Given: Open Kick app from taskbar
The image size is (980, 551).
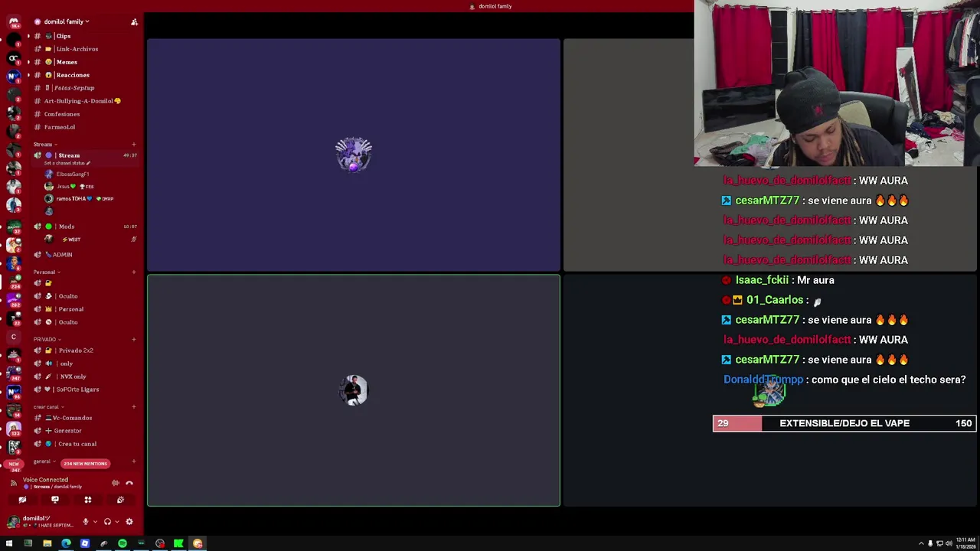Looking at the screenshot, I should coord(178,543).
